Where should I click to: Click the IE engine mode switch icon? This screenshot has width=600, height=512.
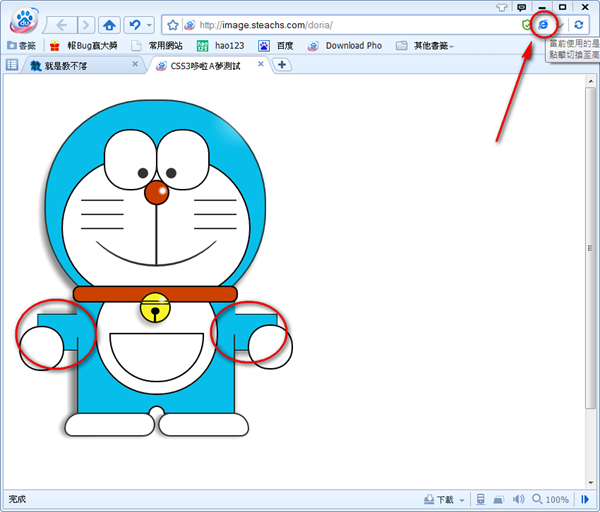tap(543, 24)
